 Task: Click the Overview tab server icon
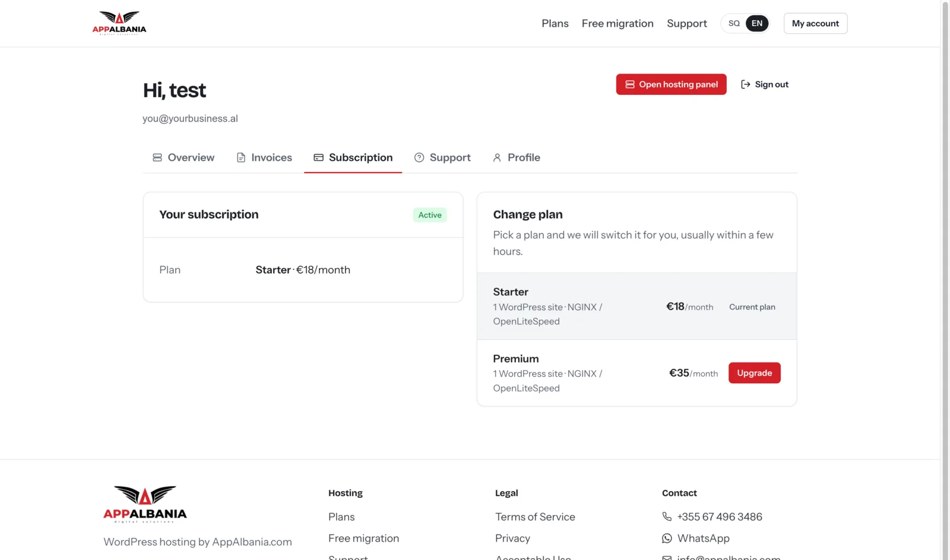click(157, 158)
